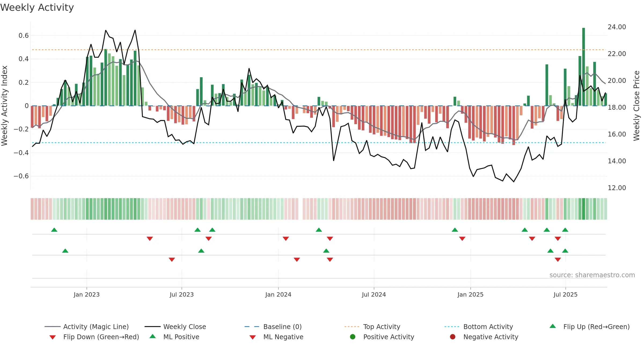Screen dimensions: 644x362
Task: Toggle Flip Up (Red→Green) legend entry
Action: pos(589,327)
